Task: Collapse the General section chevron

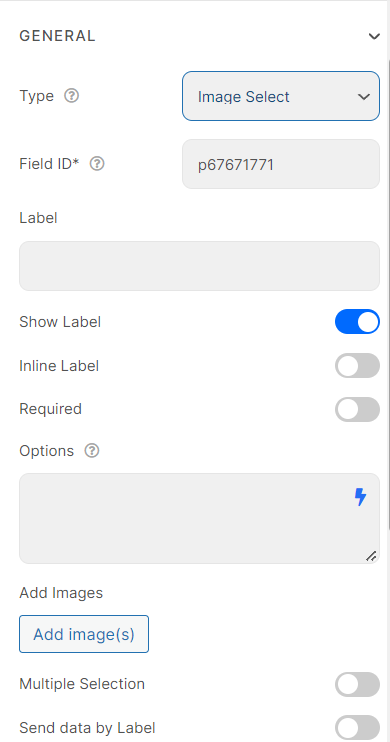Action: coord(374,36)
